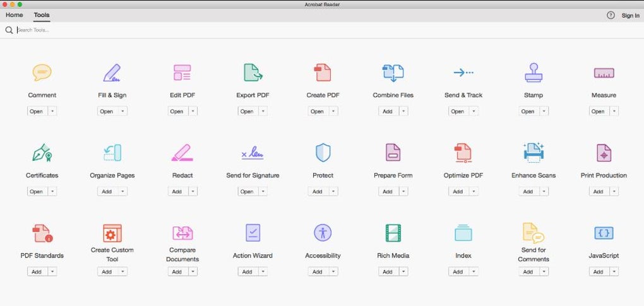Select the Create Custom Tool gear icon

(x=112, y=233)
